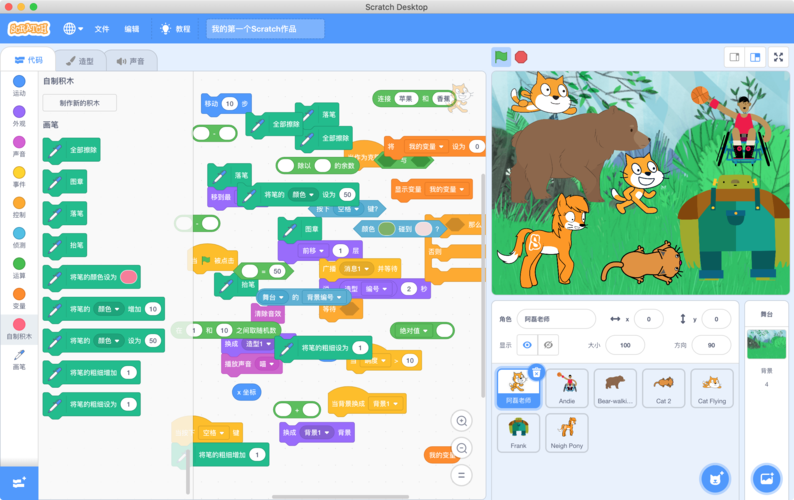Click the project title input field
This screenshot has width=794, height=500.
coord(265,29)
